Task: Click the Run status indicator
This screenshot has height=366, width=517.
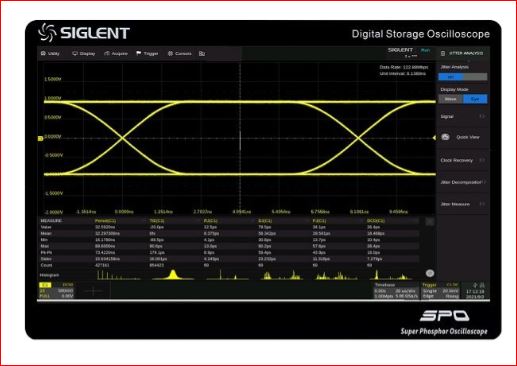Action: pos(425,50)
